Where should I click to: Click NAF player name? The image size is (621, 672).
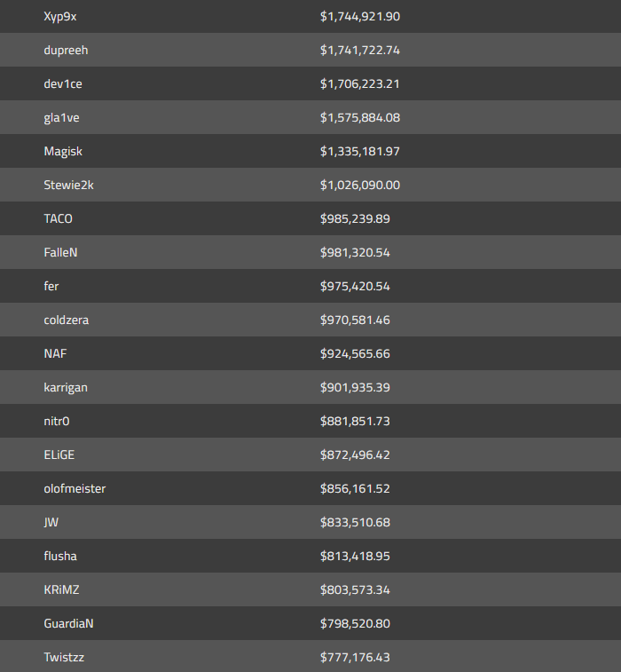55,354
